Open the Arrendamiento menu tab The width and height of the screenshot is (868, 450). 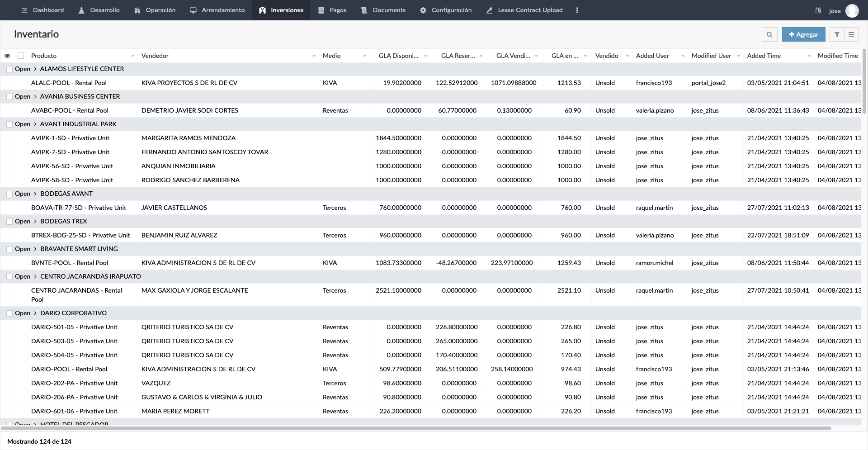point(217,10)
